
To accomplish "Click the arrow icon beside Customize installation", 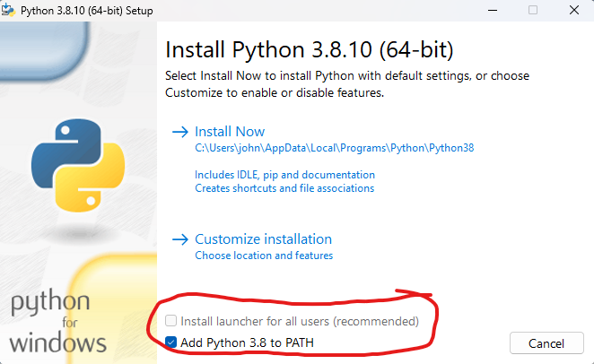I will pyautogui.click(x=179, y=239).
